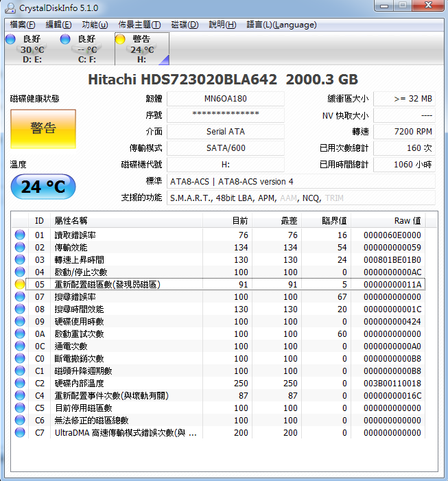Click the 目前 column header
The width and height of the screenshot is (448, 481).
(227, 220)
